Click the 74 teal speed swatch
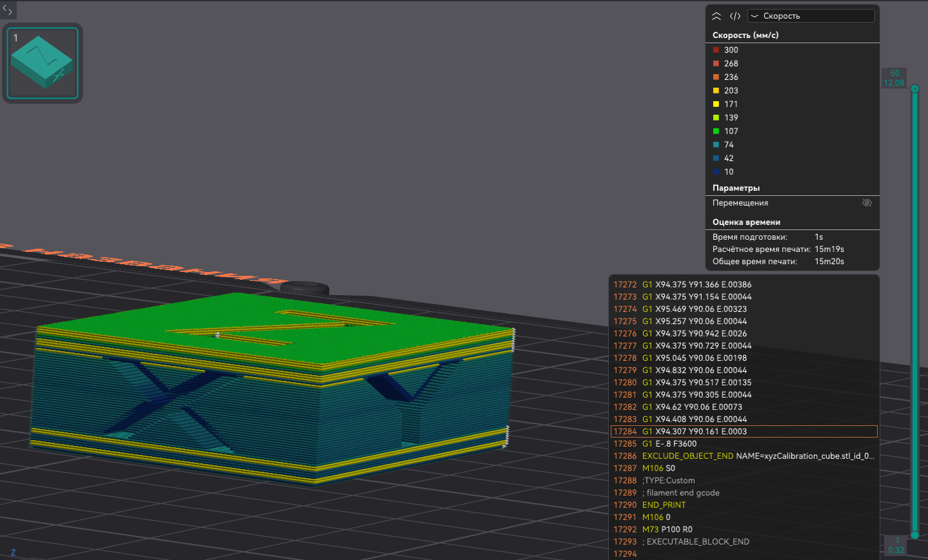This screenshot has height=560, width=928. coord(716,145)
